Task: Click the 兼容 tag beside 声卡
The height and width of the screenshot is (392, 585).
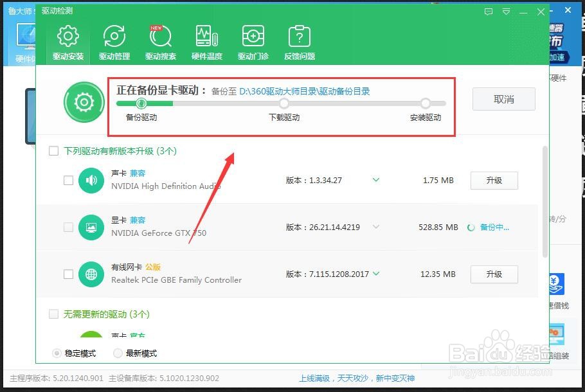Action: pyautogui.click(x=138, y=173)
